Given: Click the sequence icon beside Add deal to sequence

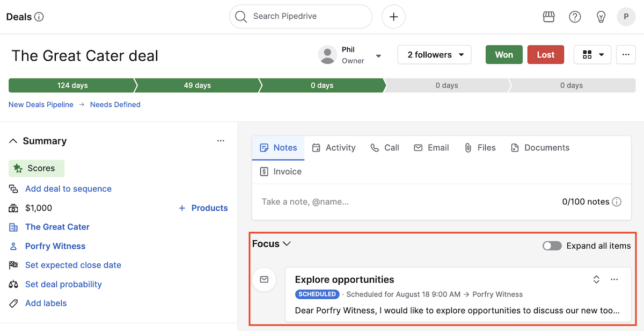Looking at the screenshot, I should click(13, 189).
